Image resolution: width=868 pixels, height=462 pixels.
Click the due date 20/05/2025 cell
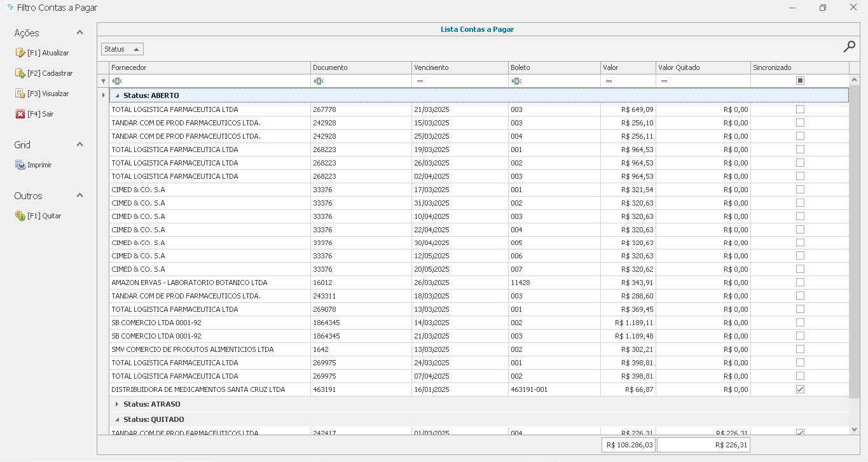tap(460, 269)
